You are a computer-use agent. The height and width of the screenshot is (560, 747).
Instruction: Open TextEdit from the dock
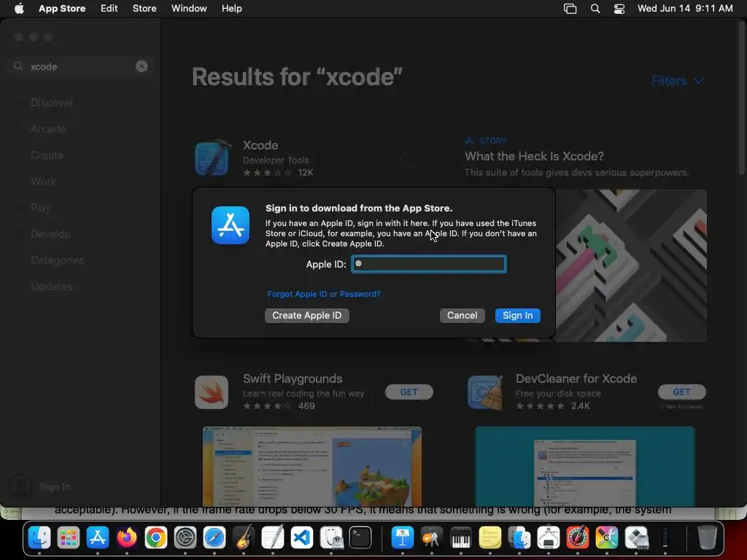273,538
